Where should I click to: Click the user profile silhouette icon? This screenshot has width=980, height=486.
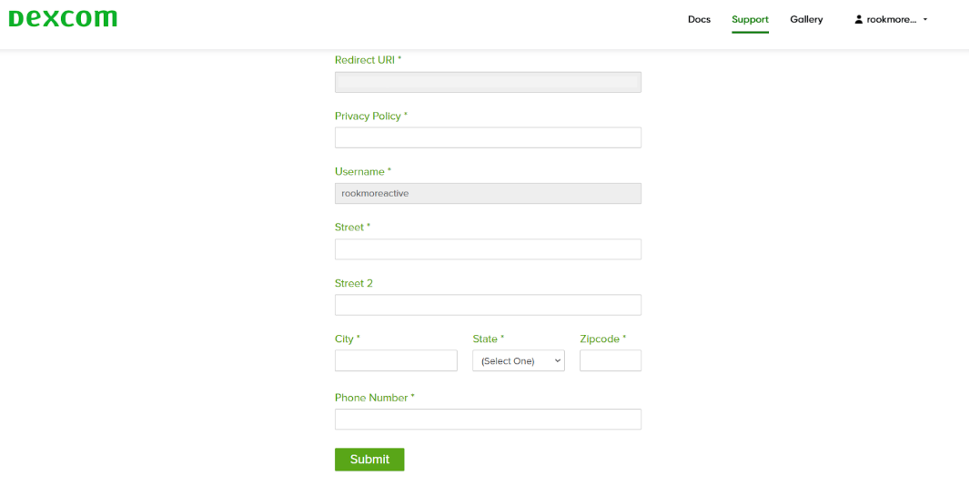tap(858, 19)
